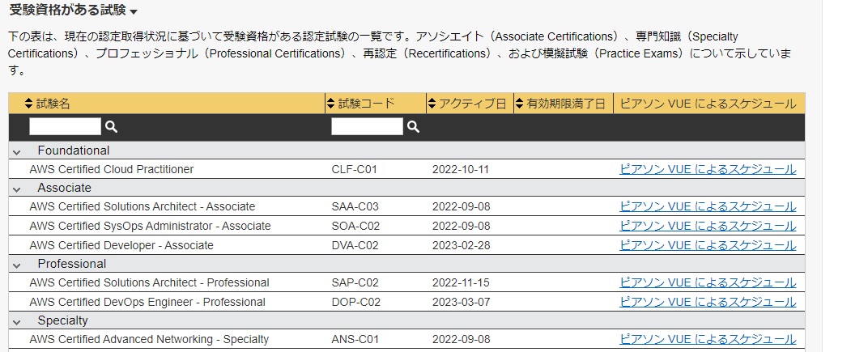Image resolution: width=868 pixels, height=352 pixels.
Task: Schedule the DVA-C02 Developer exam
Action: click(708, 245)
